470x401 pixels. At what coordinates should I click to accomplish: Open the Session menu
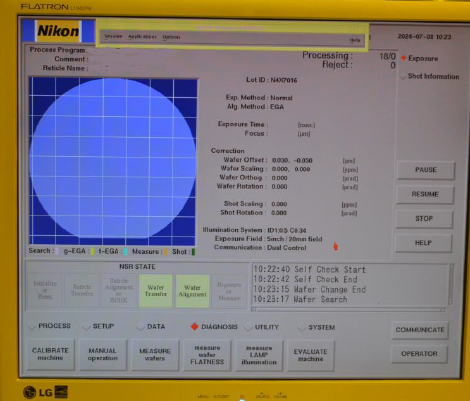pos(113,36)
